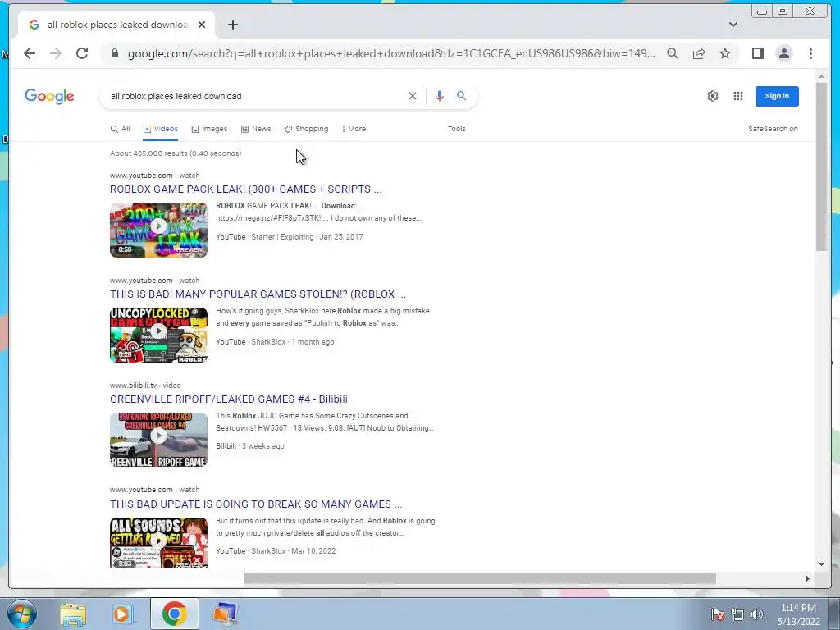The width and height of the screenshot is (840, 630).
Task: Click the horizontal scrollbar thumb
Action: [479, 579]
